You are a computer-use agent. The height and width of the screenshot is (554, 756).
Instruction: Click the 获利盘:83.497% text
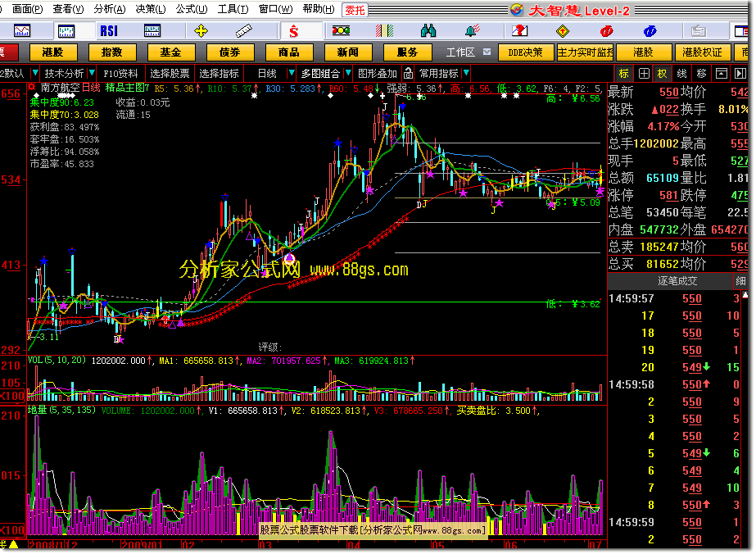[x=65, y=127]
